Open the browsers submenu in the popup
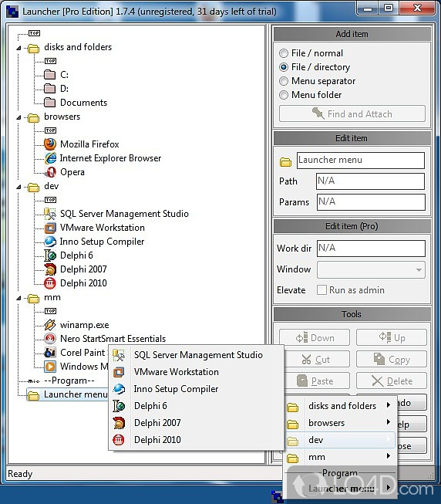The image size is (441, 504). click(x=341, y=423)
